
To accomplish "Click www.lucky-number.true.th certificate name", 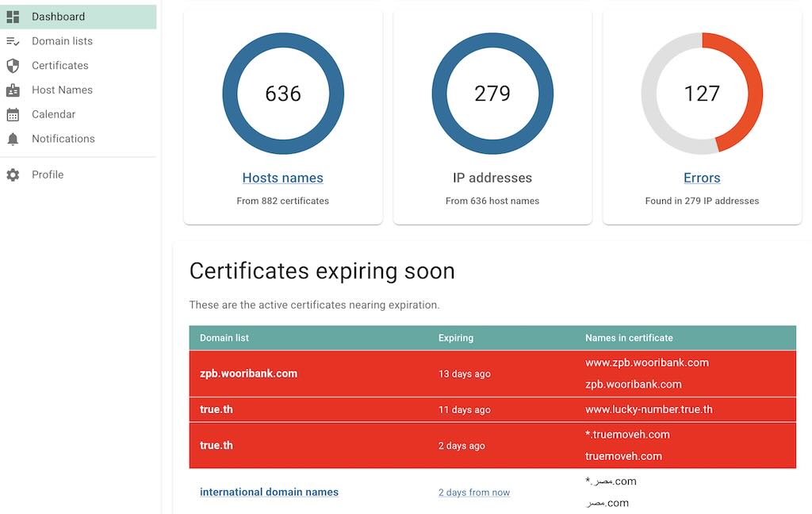I will pyautogui.click(x=649, y=409).
